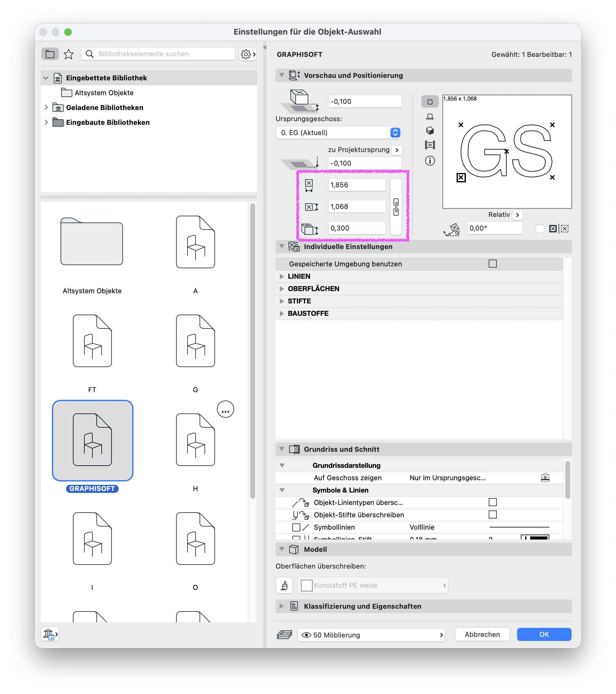Open the 50 Möblierung layer dropdown
616x694 pixels.
point(371,635)
